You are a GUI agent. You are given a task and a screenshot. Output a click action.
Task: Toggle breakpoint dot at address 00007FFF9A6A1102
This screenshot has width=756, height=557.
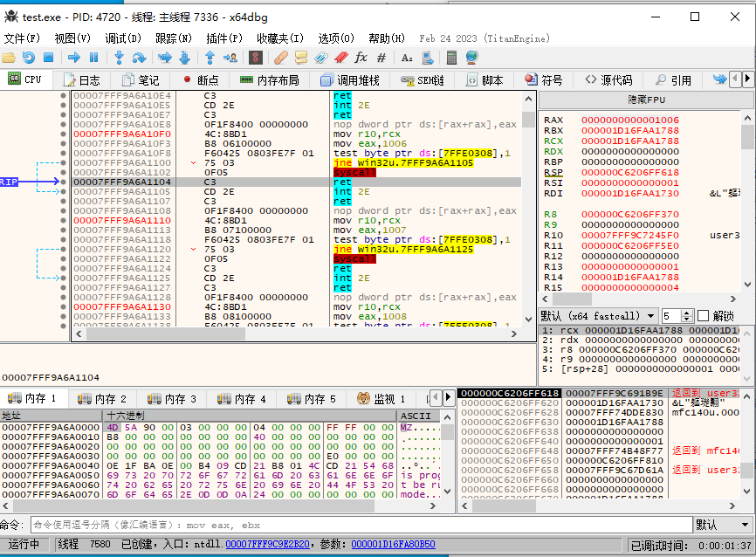click(x=63, y=172)
